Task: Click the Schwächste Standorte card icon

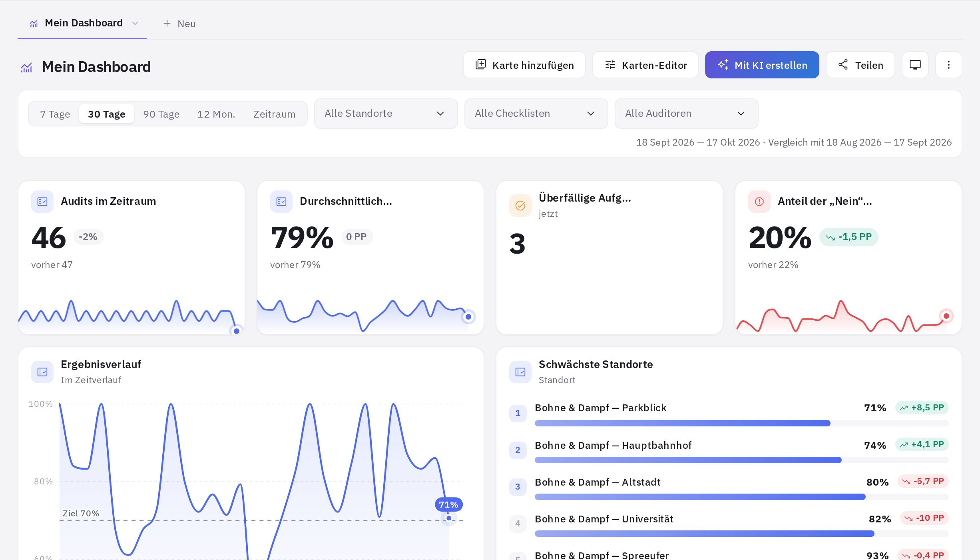Action: coord(520,372)
